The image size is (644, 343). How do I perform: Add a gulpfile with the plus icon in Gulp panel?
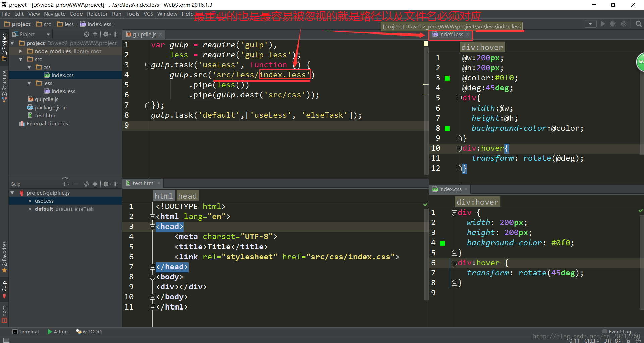[65, 184]
